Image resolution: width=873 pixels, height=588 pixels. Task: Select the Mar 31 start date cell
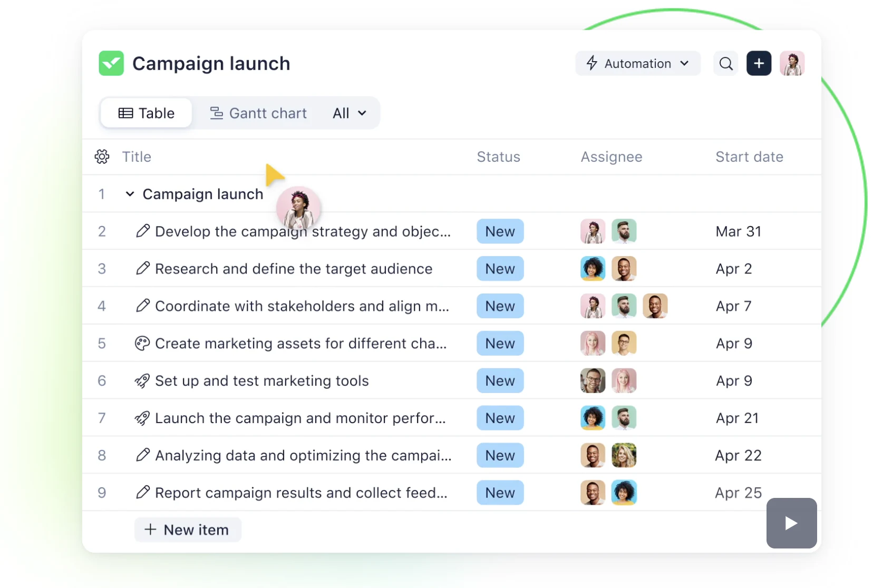738,231
